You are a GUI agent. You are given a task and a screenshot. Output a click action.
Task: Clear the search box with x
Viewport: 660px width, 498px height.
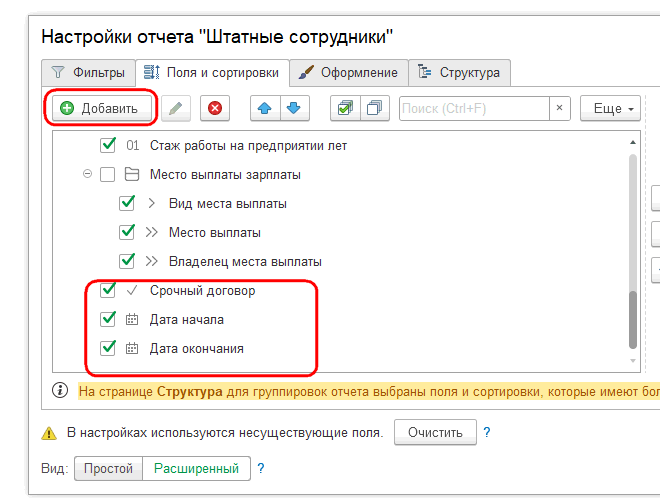point(559,108)
